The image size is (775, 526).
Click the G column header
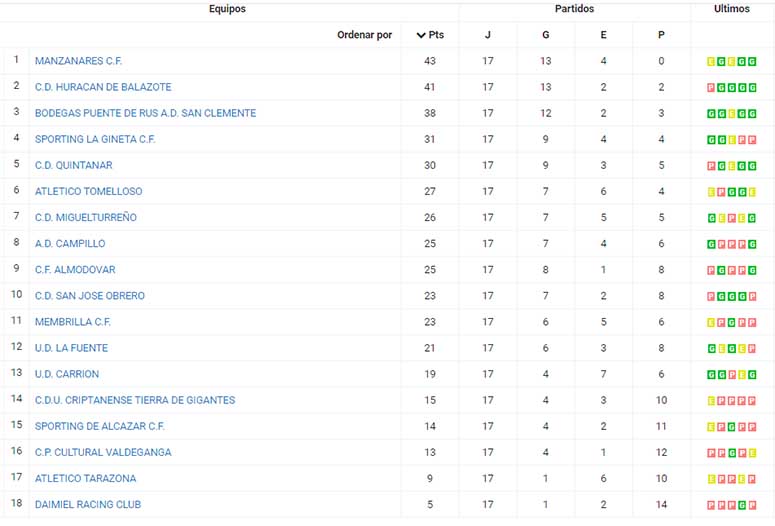[546, 35]
